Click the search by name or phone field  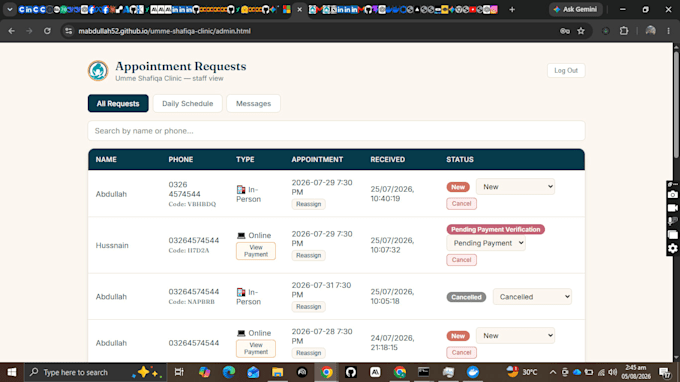(x=336, y=131)
